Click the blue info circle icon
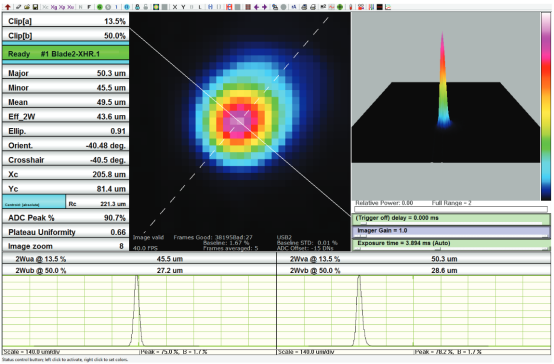 point(127,7)
